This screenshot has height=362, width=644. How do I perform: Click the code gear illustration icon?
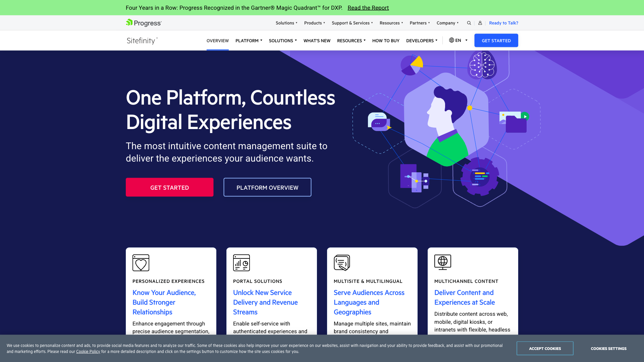click(480, 176)
